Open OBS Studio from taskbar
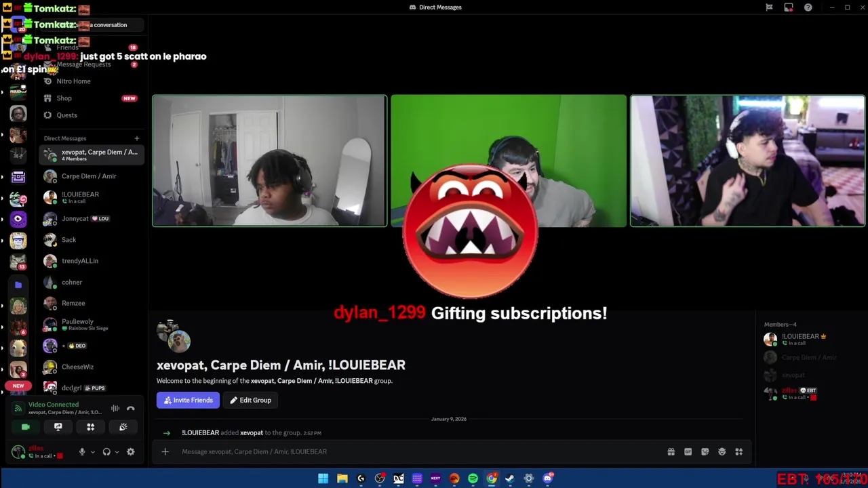The height and width of the screenshot is (488, 868). click(x=380, y=479)
